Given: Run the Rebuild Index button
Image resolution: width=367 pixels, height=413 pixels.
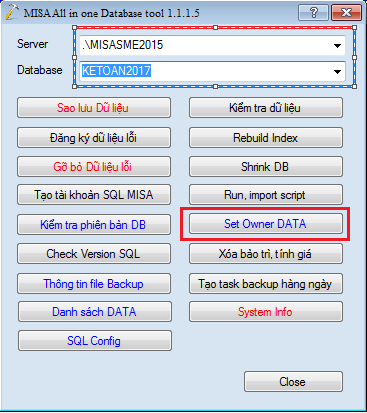Looking at the screenshot, I should coord(266,137).
